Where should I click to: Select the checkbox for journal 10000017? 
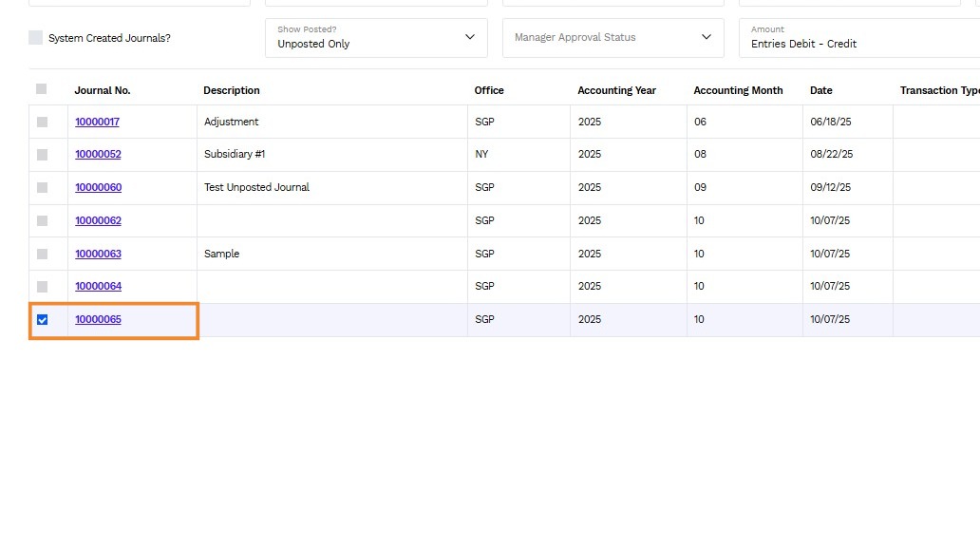click(x=42, y=122)
